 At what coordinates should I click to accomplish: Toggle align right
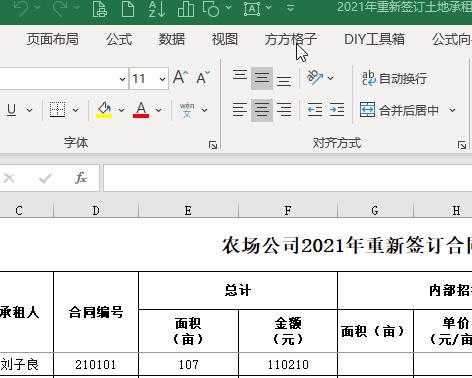coord(284,110)
